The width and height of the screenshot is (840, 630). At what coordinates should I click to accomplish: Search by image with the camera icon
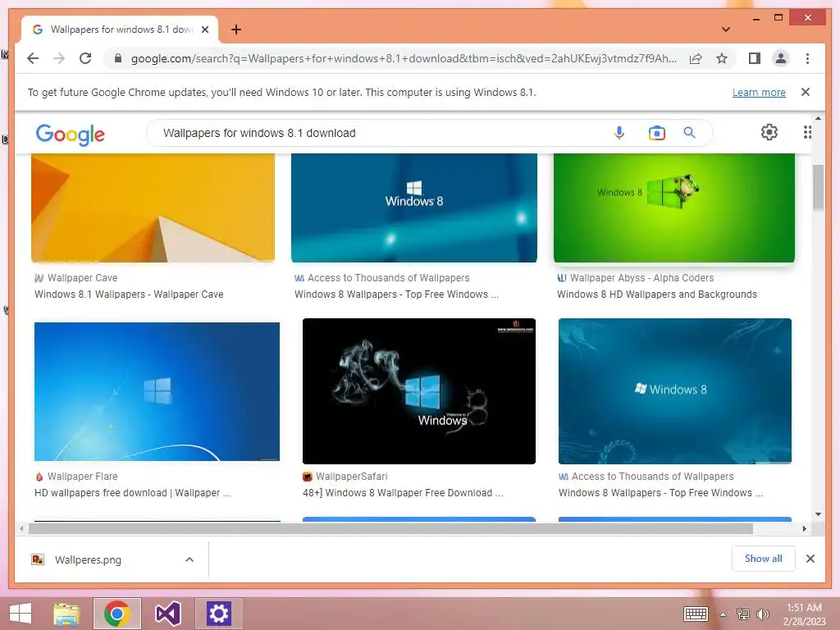tap(657, 132)
